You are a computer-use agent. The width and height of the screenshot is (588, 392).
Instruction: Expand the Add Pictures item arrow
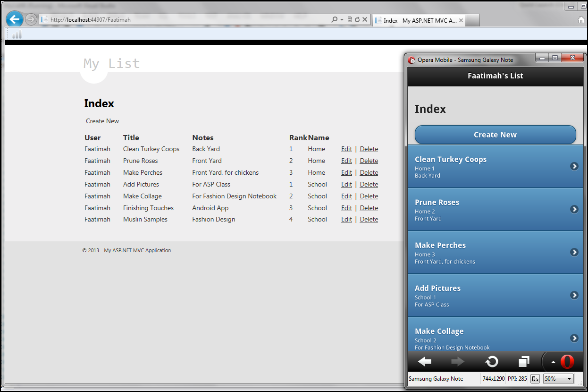(x=574, y=295)
